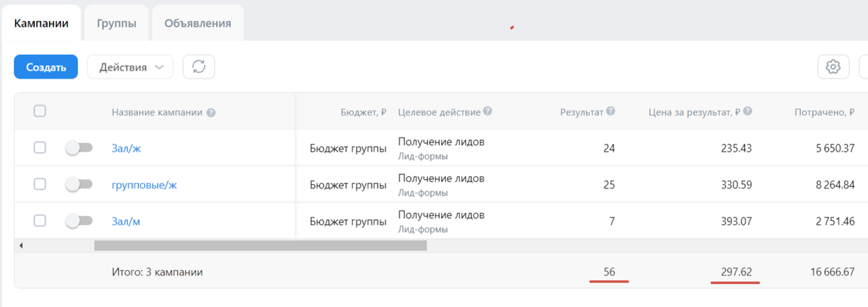Viewport: 868px width, 307px height.
Task: Click spent value 2 751.46
Action: coord(835,221)
